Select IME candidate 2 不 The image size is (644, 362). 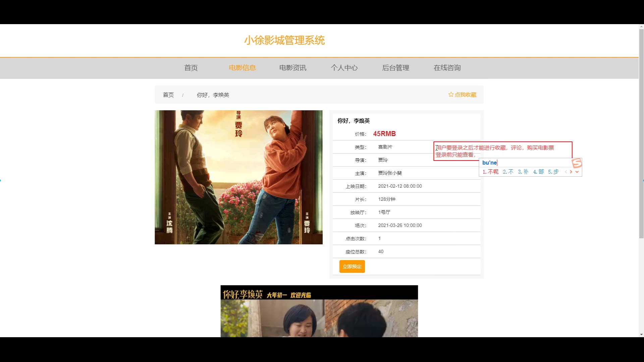point(508,172)
